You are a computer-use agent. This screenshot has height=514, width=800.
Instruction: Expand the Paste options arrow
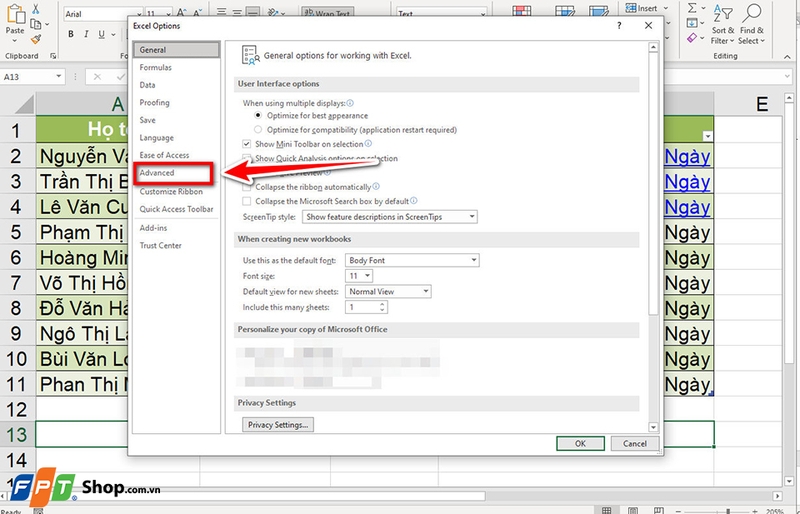[x=15, y=41]
